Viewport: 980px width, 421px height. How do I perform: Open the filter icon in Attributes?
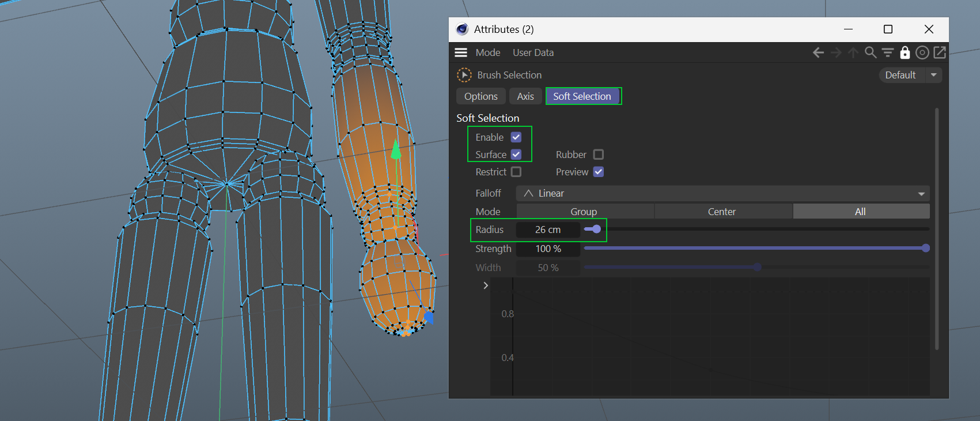[x=888, y=52]
